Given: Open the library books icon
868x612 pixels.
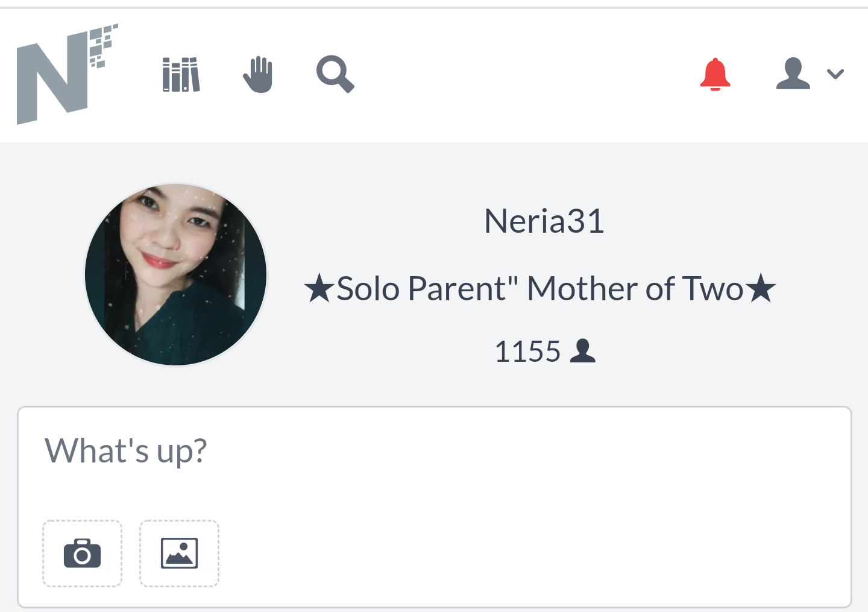Looking at the screenshot, I should (x=181, y=75).
